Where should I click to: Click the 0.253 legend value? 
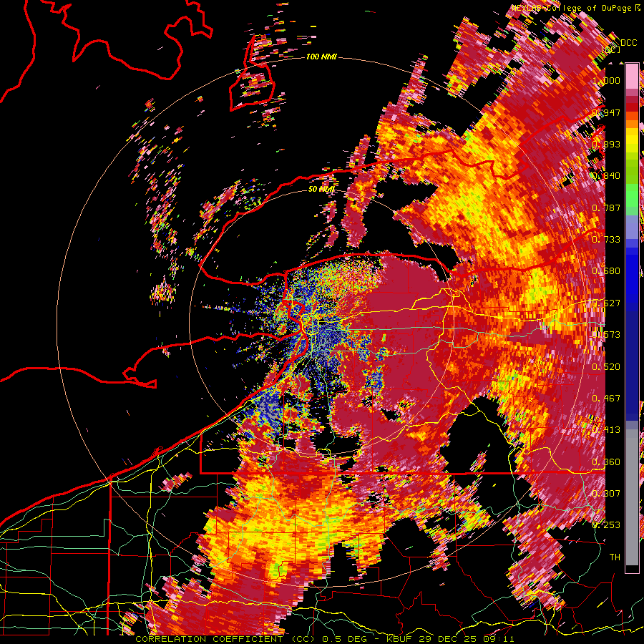coord(606,525)
